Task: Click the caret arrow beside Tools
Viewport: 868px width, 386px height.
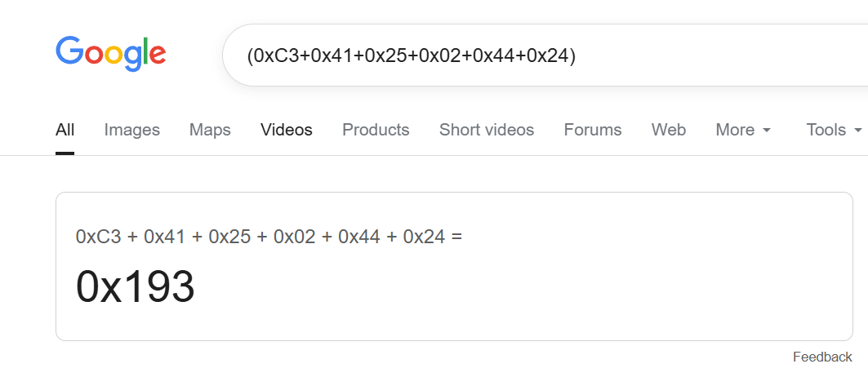Action: point(858,131)
